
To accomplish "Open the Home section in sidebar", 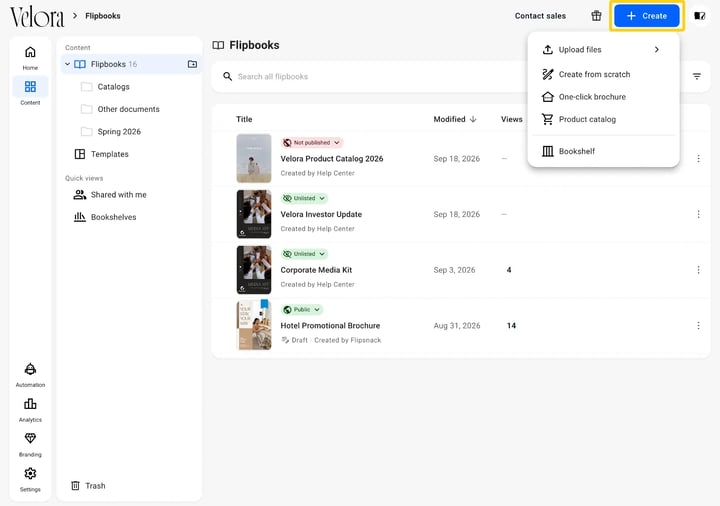I will [x=30, y=58].
